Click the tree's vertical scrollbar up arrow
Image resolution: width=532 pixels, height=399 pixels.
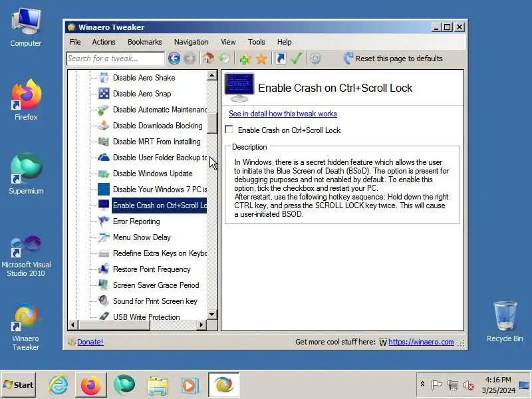212,75
